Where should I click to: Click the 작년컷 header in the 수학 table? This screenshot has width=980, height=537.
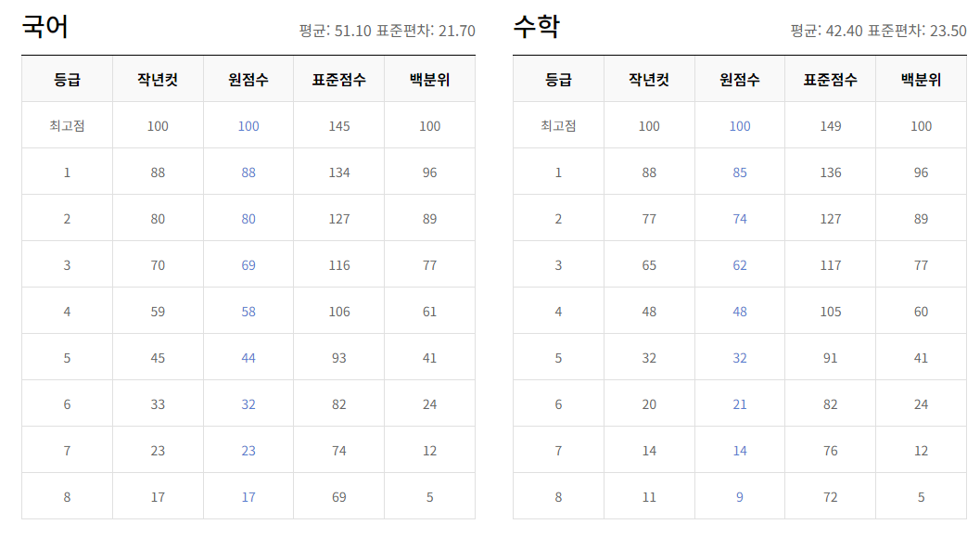point(649,79)
